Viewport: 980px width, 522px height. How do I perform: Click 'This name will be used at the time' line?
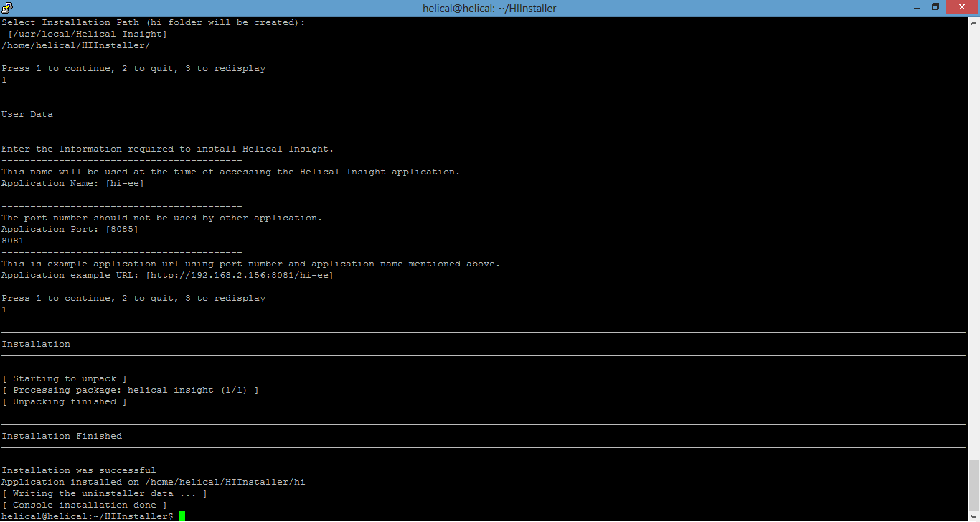[231, 172]
